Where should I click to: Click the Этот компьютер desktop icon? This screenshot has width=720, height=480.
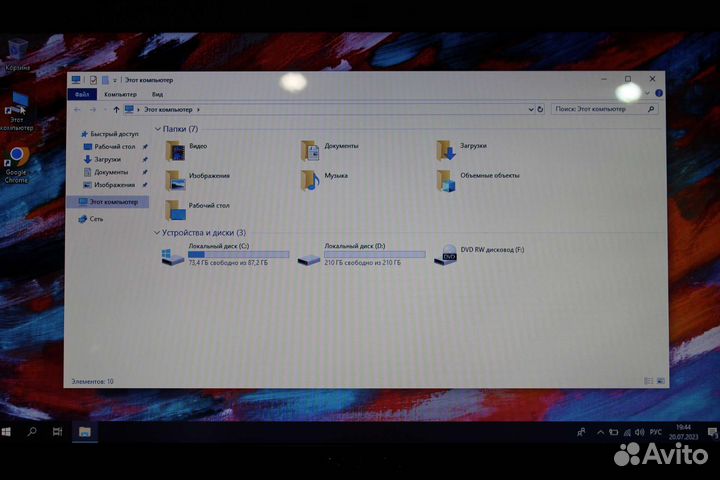pos(17,111)
